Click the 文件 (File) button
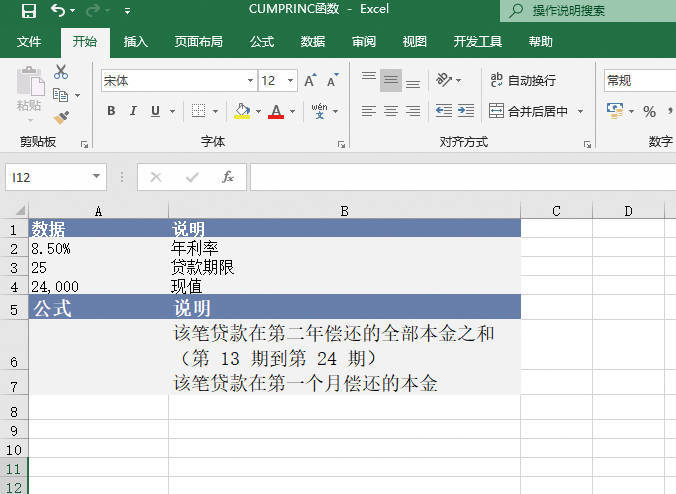Image resolution: width=676 pixels, height=494 pixels. tap(30, 42)
